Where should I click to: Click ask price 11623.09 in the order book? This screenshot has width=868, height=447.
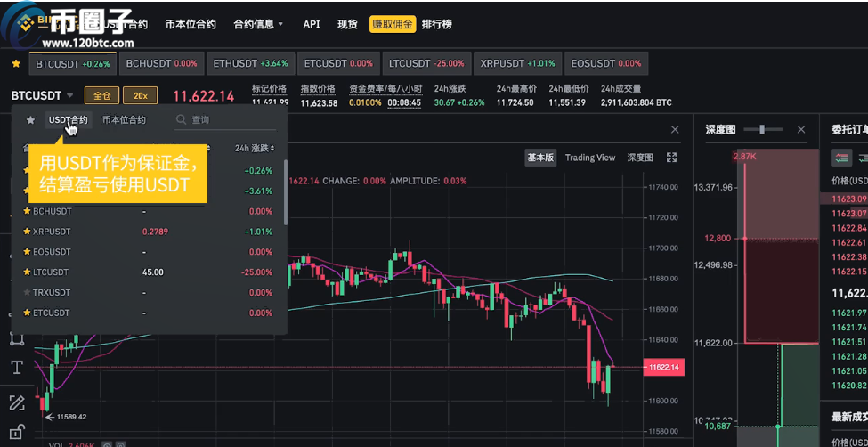[849, 199]
